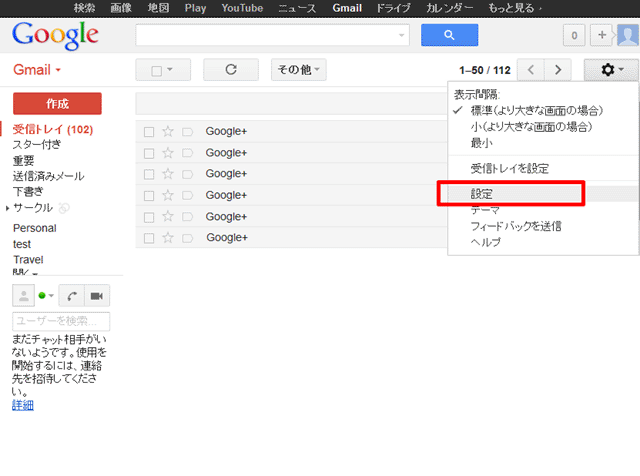Tick the last Google+ email checkbox

pos(148,238)
